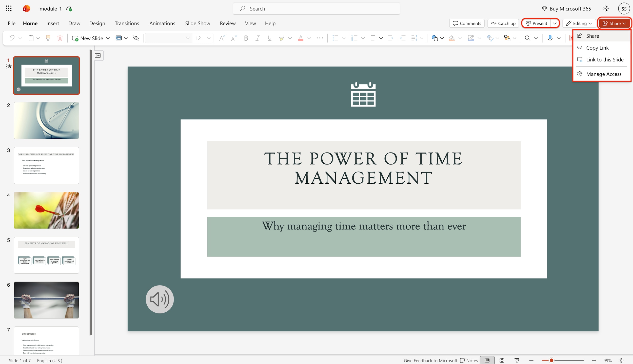
Task: Select Manage Access in the Share menu
Action: pyautogui.click(x=604, y=74)
